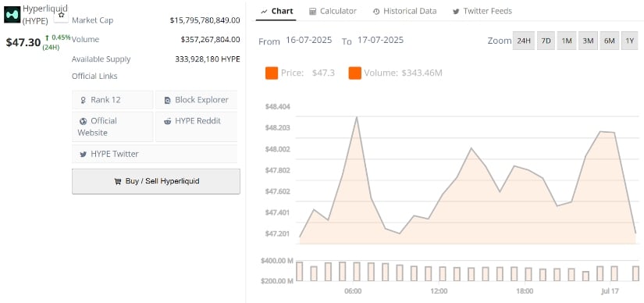Click the Market Cap value $15,795,780,849.00
Viewport: 644px width, 303px height.
(x=205, y=20)
